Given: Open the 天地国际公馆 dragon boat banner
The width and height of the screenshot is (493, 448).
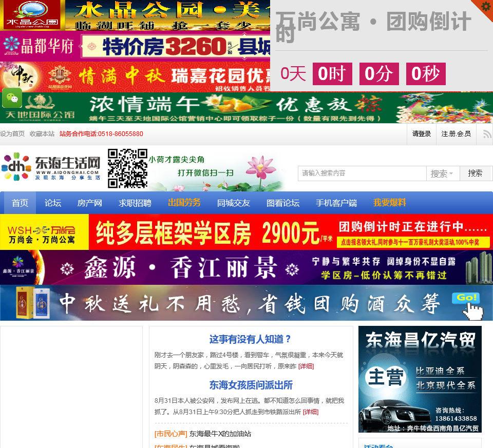Looking at the screenshot, I should 246,108.
